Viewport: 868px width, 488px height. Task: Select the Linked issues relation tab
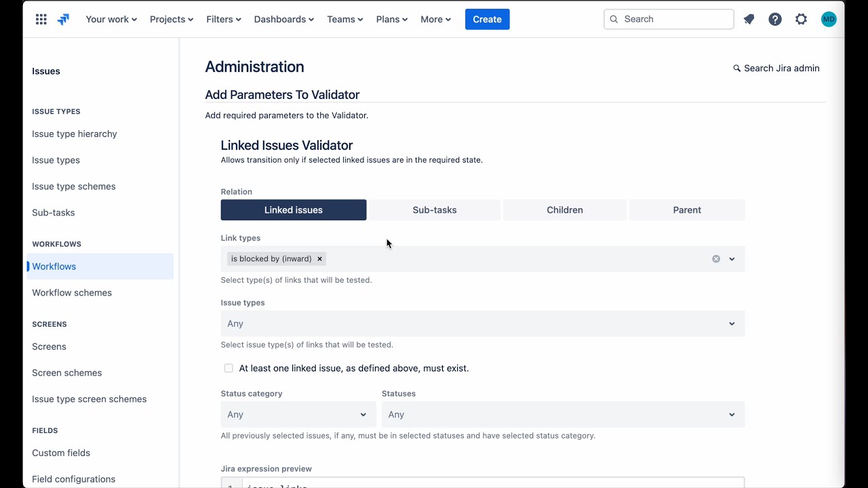point(294,210)
